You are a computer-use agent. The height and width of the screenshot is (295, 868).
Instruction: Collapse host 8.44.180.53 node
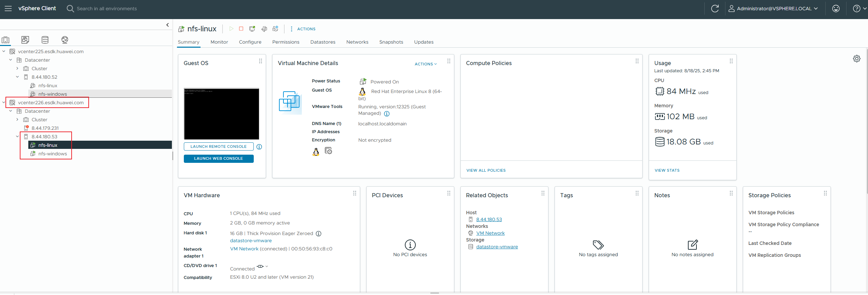click(x=17, y=137)
